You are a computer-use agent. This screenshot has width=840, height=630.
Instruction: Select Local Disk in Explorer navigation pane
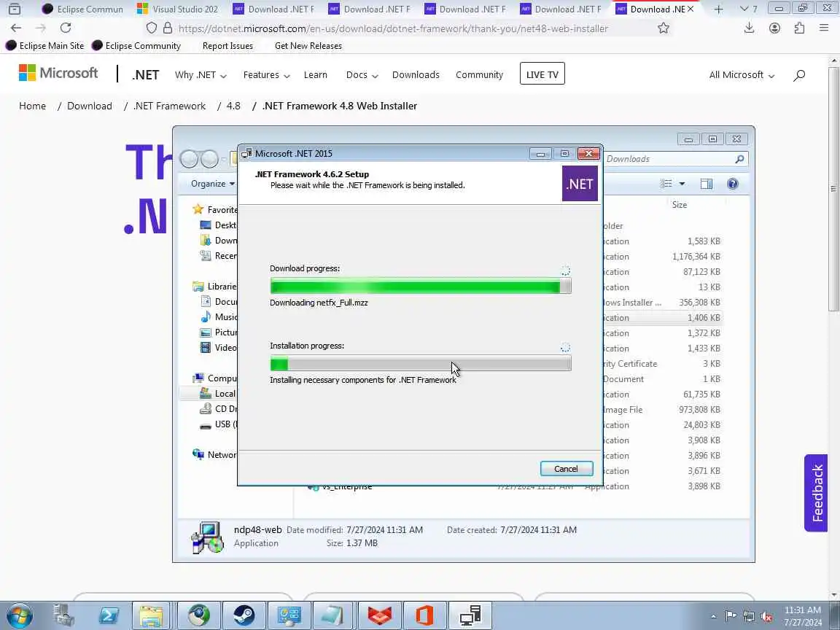click(217, 393)
